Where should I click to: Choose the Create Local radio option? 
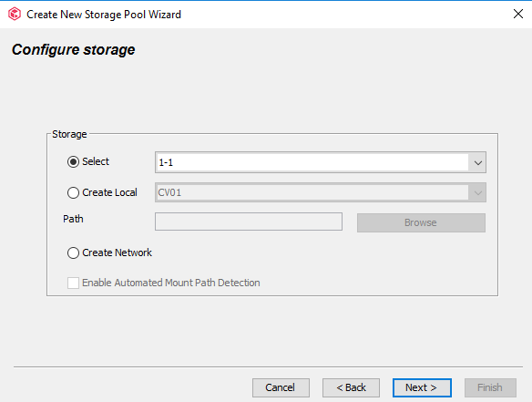73,193
